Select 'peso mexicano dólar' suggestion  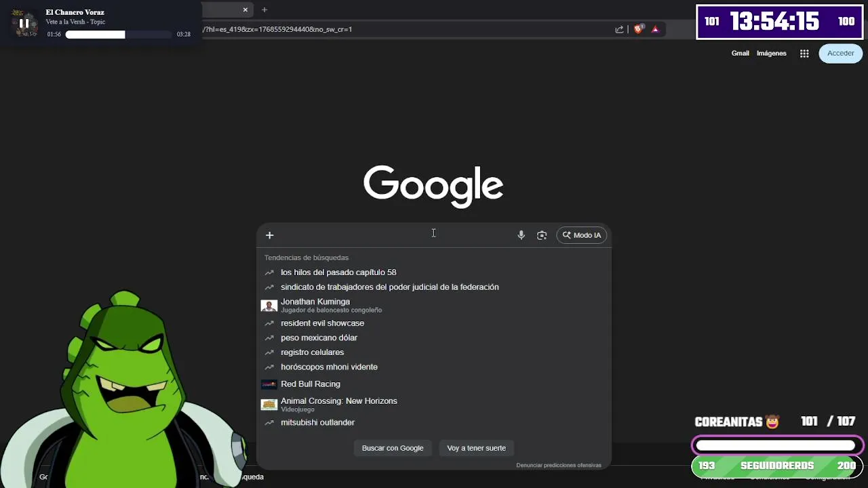[434, 338]
